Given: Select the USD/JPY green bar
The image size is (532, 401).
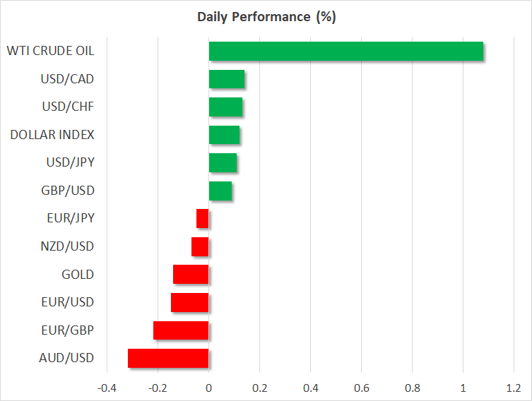Looking at the screenshot, I should [x=223, y=162].
